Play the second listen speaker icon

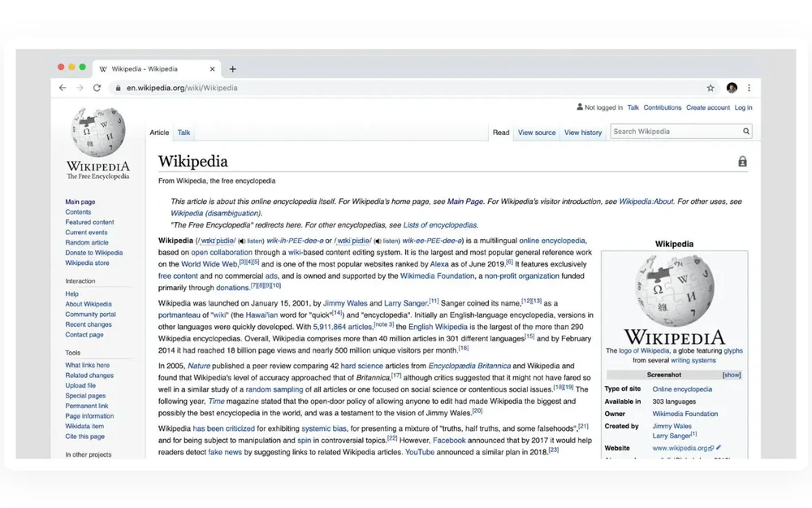click(x=378, y=241)
